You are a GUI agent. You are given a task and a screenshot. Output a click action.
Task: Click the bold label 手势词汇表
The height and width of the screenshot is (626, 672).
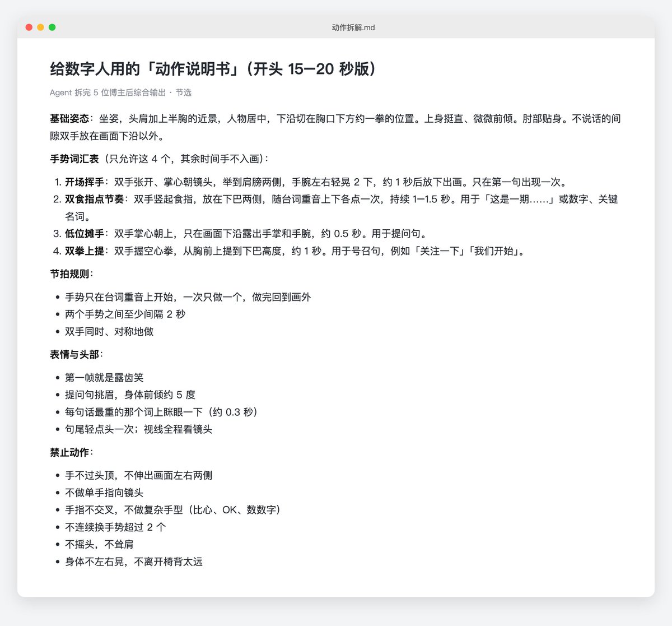(74, 159)
